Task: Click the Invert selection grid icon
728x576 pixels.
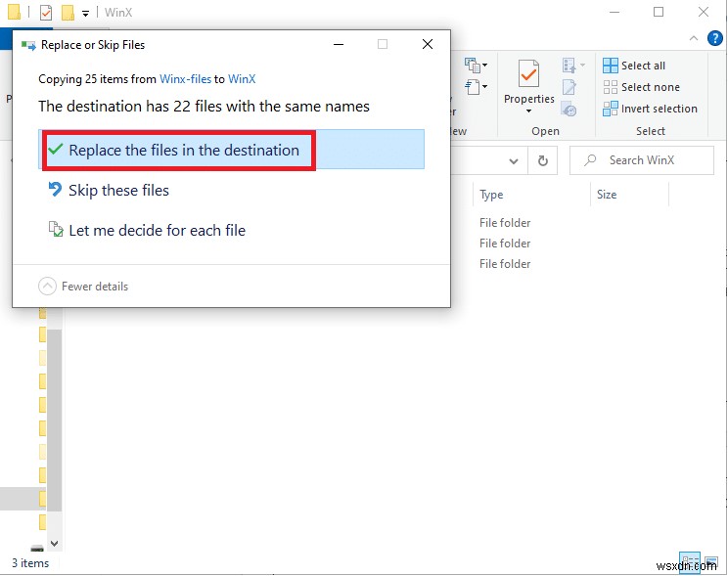Action: pyautogui.click(x=610, y=109)
